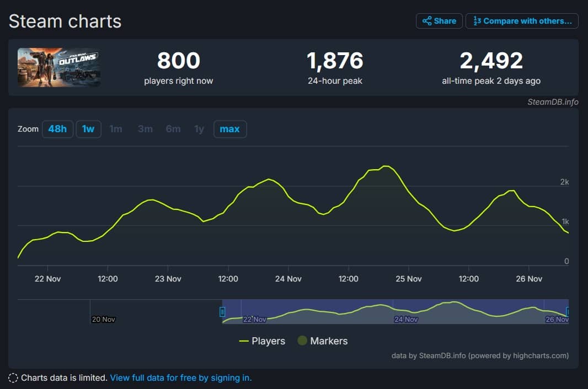Click the loading circle icon beside Charts data
The height and width of the screenshot is (389, 588).
[13, 378]
